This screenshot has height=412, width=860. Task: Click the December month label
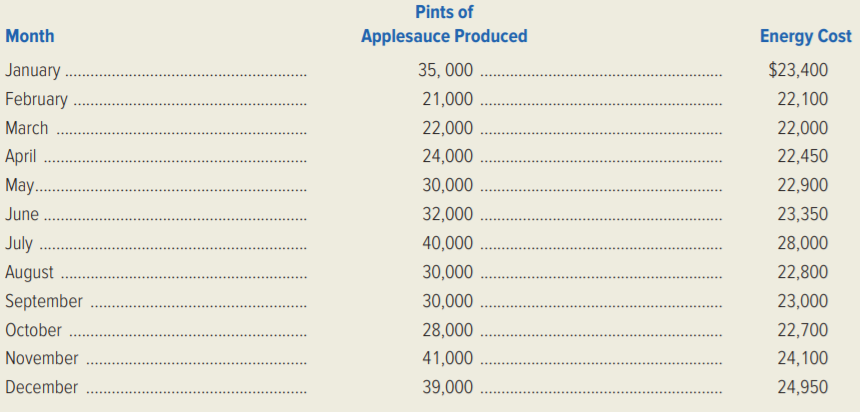click(x=42, y=387)
